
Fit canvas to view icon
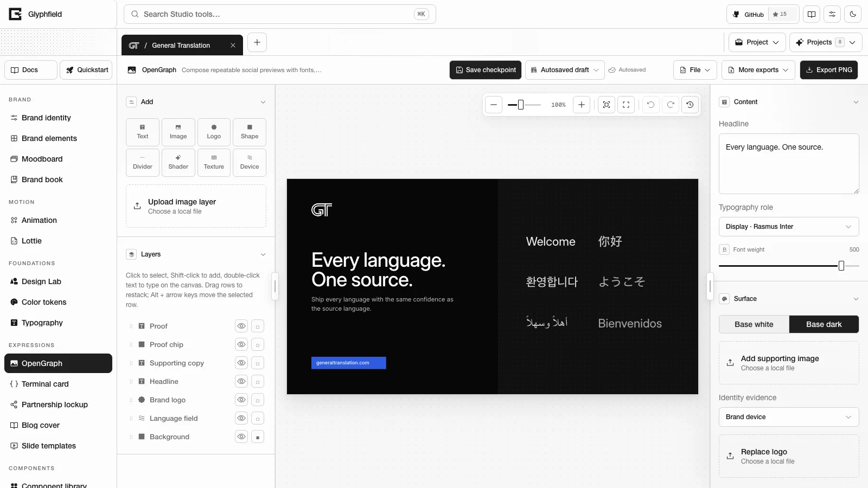(x=607, y=105)
